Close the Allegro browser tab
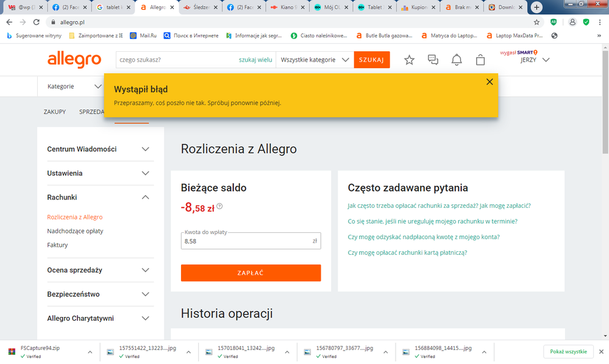Image resolution: width=609 pixels, height=364 pixels. pyautogui.click(x=172, y=7)
